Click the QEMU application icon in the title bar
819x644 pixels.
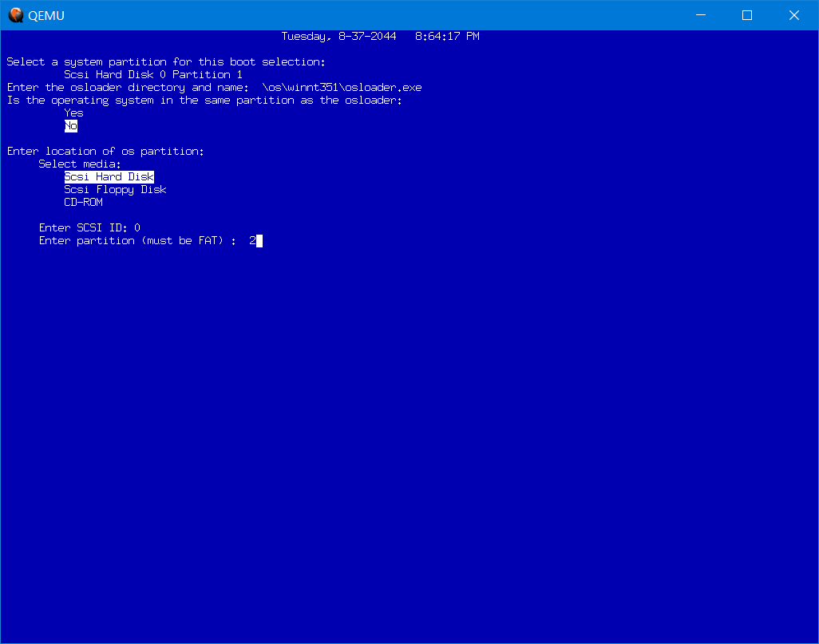[14, 14]
